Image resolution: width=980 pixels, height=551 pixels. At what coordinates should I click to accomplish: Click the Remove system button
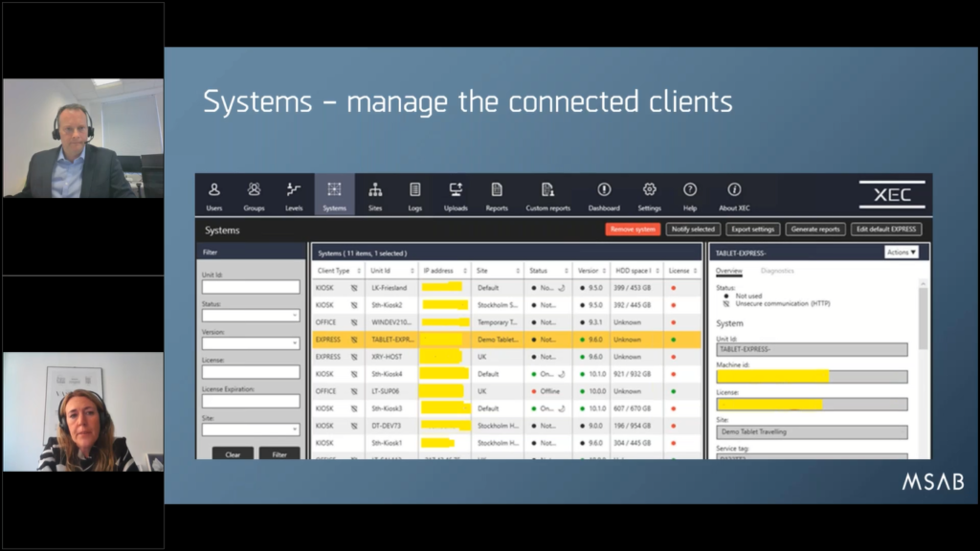(633, 230)
